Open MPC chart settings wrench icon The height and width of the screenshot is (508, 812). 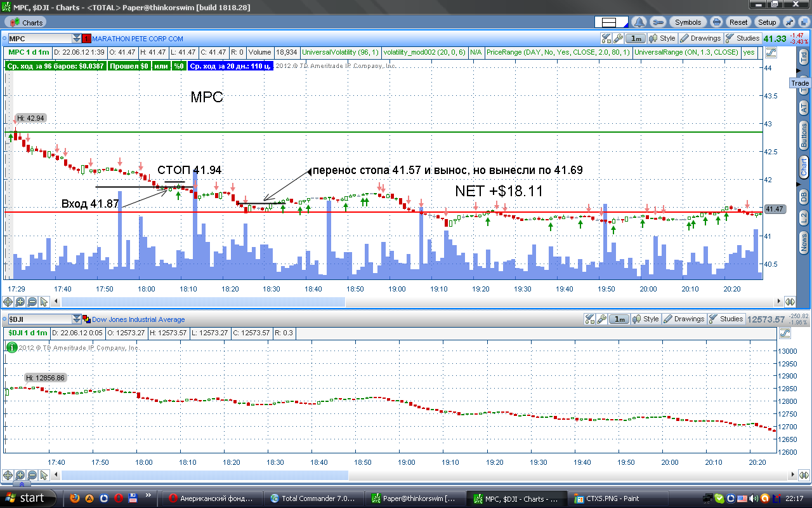click(x=619, y=38)
